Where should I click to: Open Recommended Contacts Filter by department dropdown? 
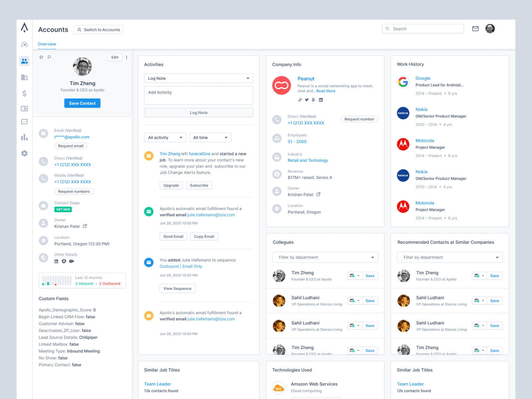(x=450, y=257)
